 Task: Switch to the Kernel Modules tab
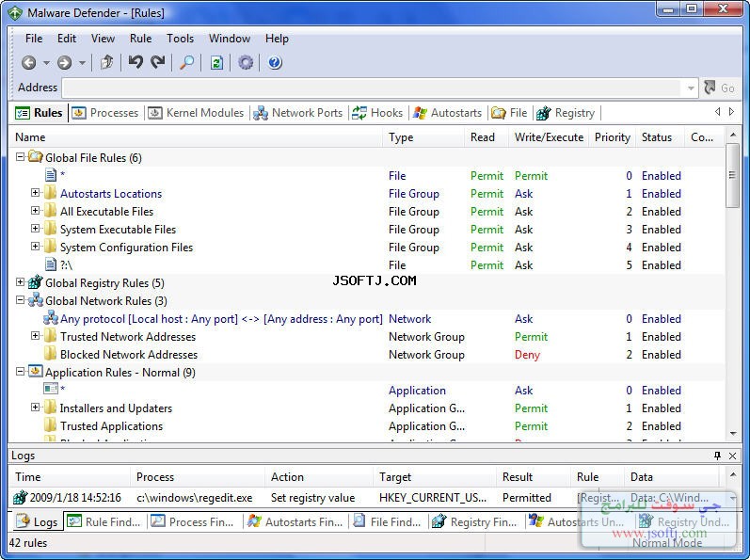196,113
